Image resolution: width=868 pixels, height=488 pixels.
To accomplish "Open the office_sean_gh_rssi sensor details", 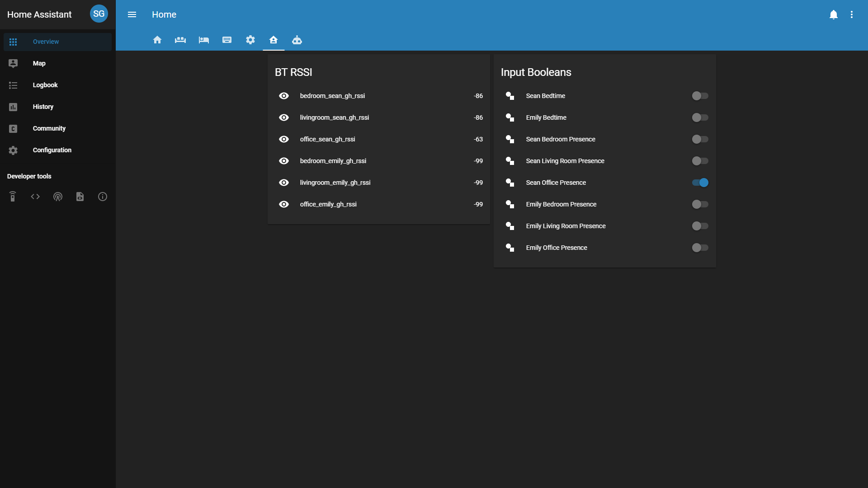I will click(x=328, y=139).
